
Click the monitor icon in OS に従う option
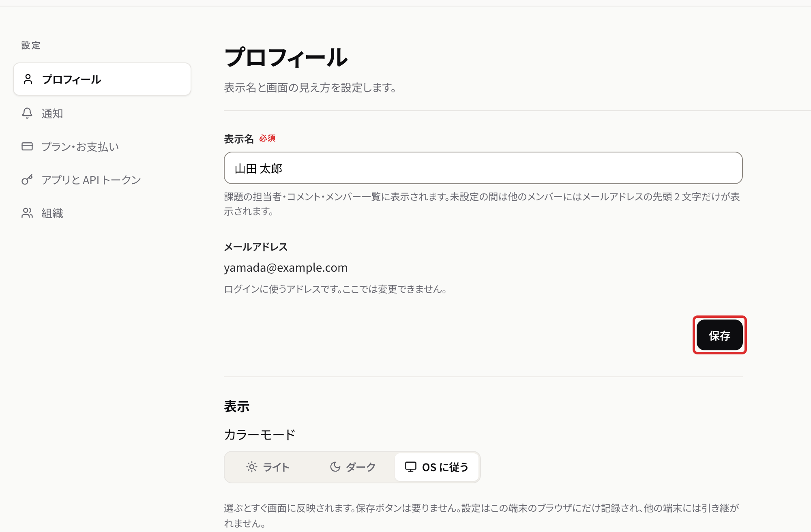pos(411,467)
